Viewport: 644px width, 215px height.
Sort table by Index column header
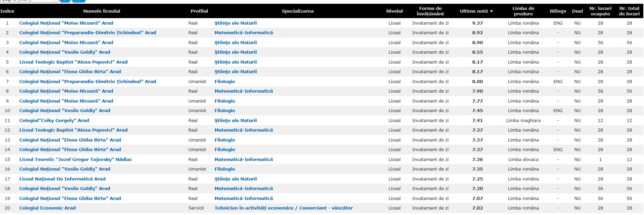tap(8, 11)
